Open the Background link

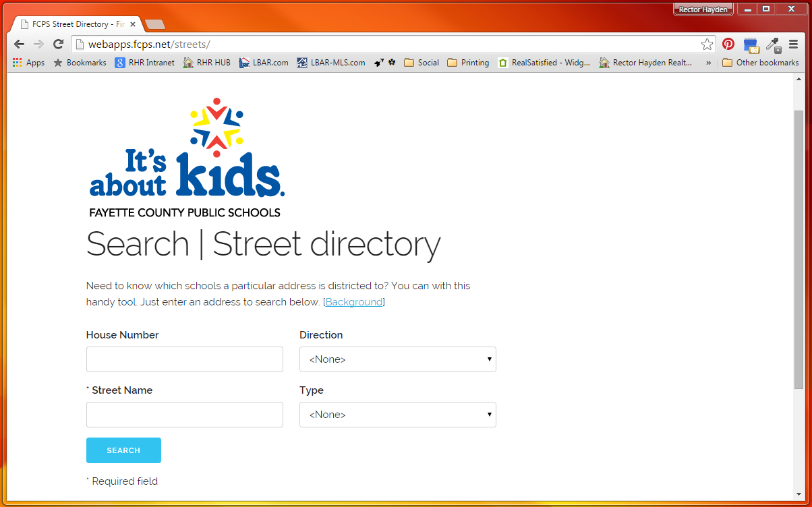pos(354,302)
